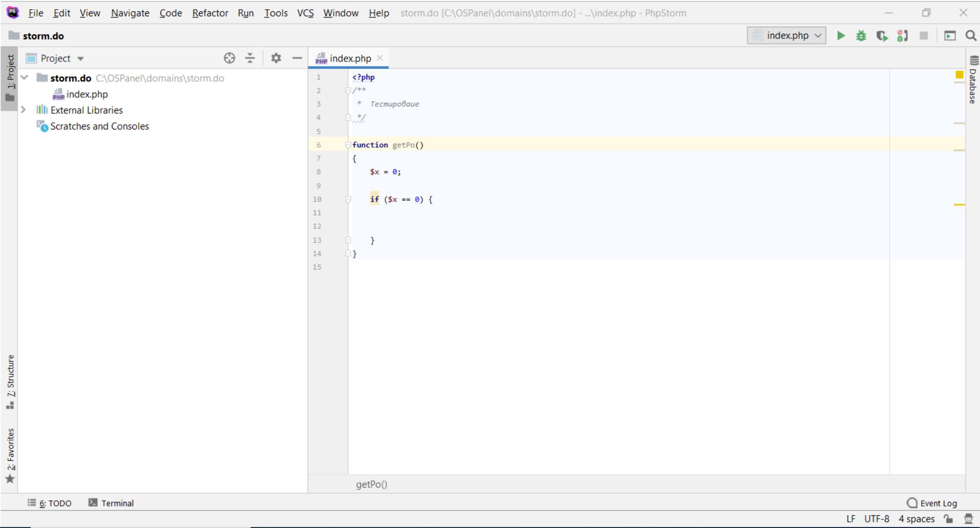Change indent setting 4 spaces
Viewport: 980px width, 528px height.
917,519
